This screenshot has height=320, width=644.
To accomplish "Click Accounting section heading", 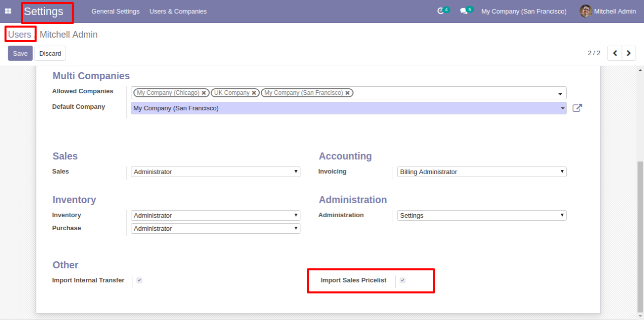I will (x=345, y=156).
